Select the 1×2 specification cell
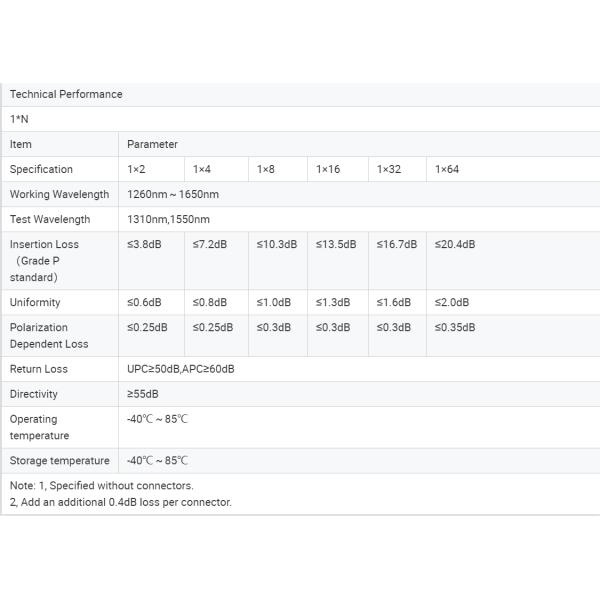 [x=136, y=169]
